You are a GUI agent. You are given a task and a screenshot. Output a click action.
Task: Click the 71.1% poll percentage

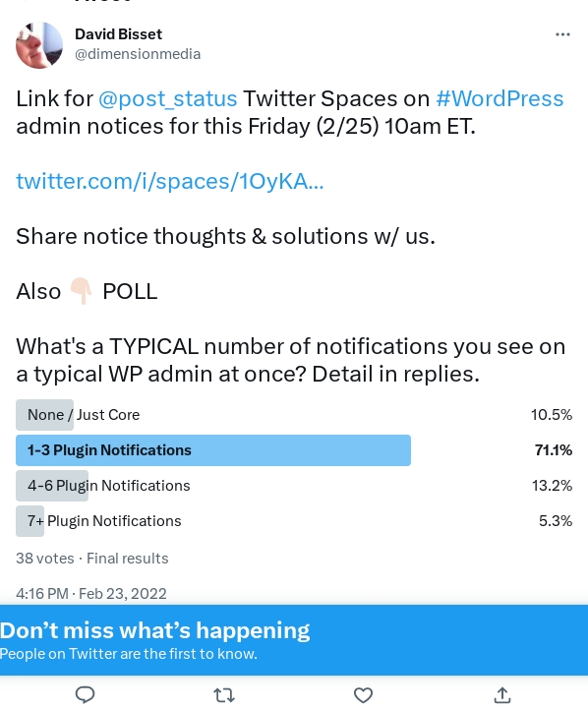click(x=554, y=450)
